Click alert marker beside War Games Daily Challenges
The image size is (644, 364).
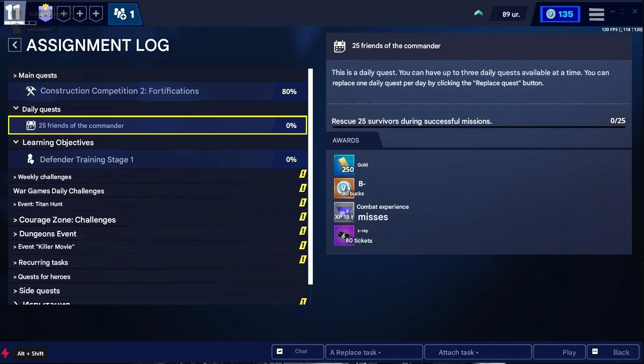tap(303, 188)
